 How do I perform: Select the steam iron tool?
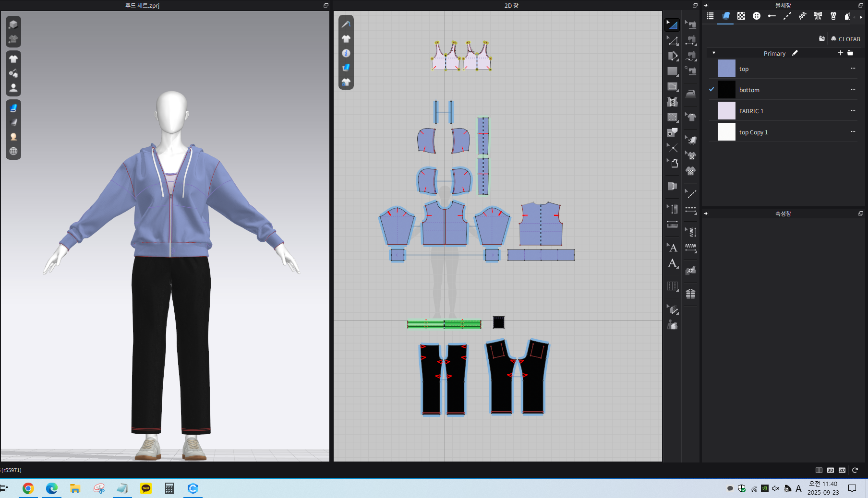tap(690, 94)
